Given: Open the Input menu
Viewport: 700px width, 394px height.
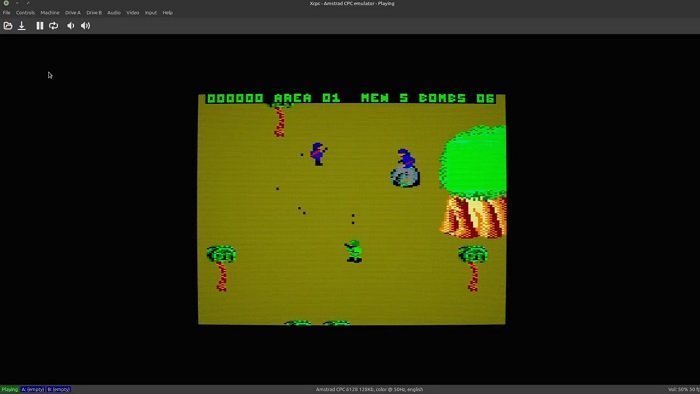Looking at the screenshot, I should click(x=151, y=12).
